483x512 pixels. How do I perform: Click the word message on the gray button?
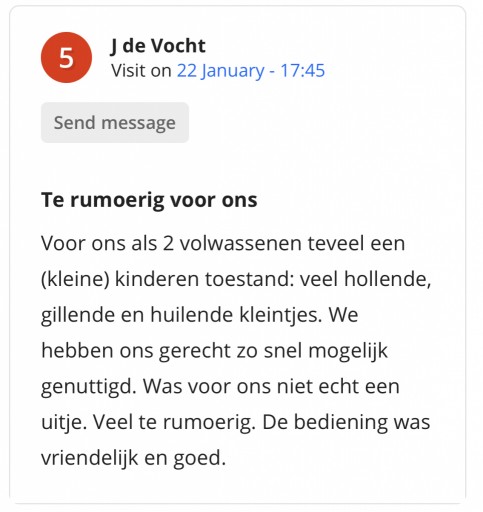[138, 123]
